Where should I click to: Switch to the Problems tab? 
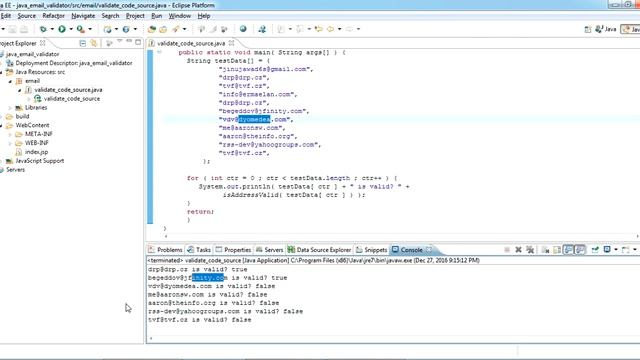165,249
